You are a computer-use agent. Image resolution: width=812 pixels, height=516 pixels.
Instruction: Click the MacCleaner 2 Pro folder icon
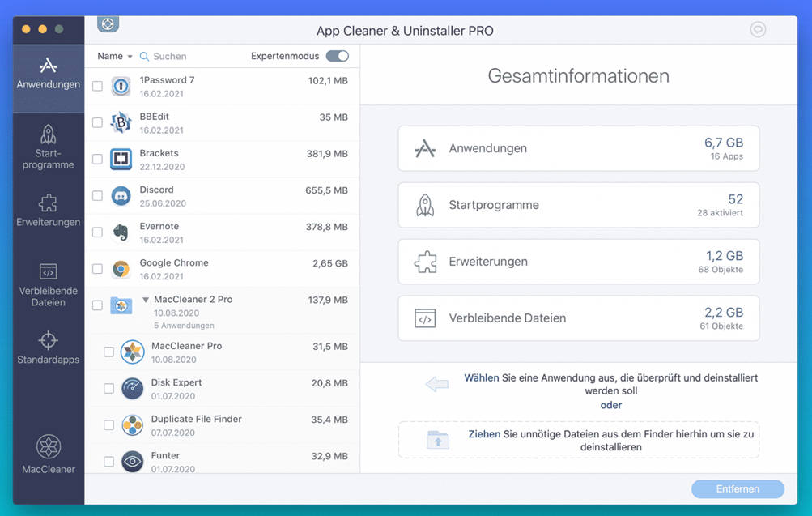point(121,305)
